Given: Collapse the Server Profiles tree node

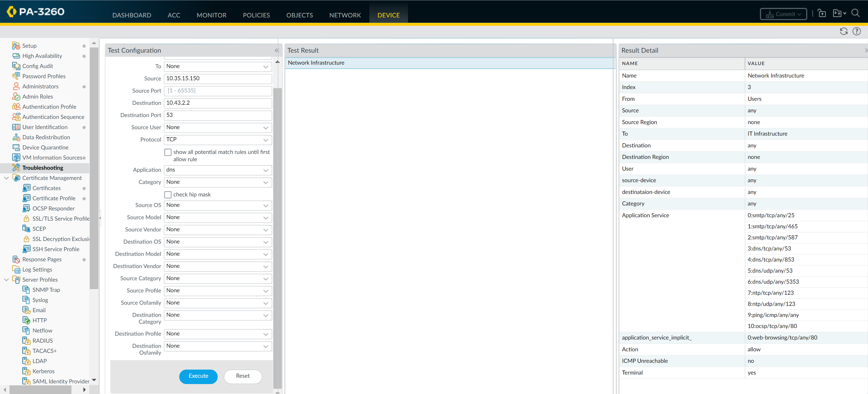Looking at the screenshot, I should pyautogui.click(x=6, y=280).
